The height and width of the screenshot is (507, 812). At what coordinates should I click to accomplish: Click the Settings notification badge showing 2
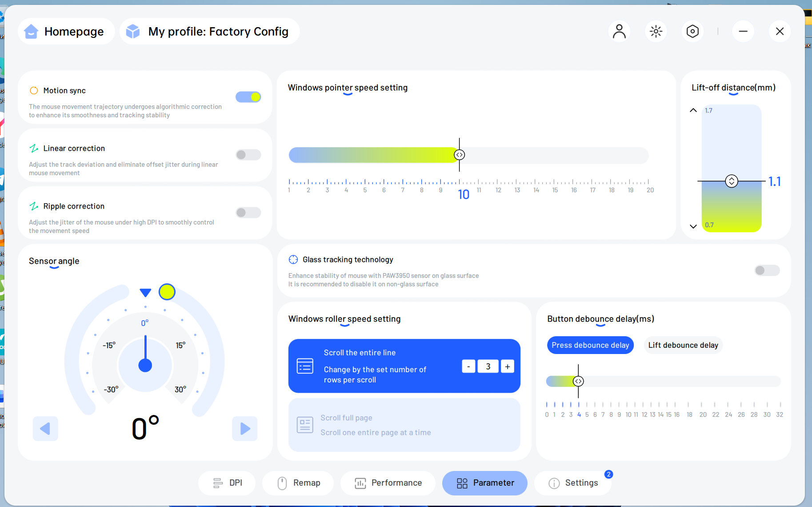(609, 475)
